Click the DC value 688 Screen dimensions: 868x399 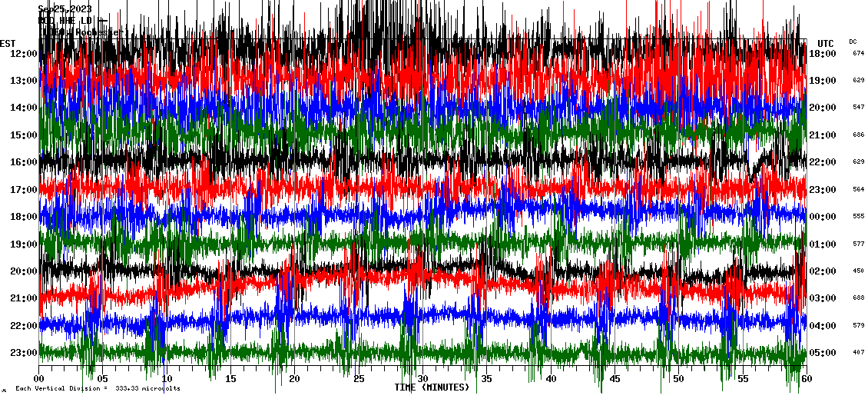point(859,298)
